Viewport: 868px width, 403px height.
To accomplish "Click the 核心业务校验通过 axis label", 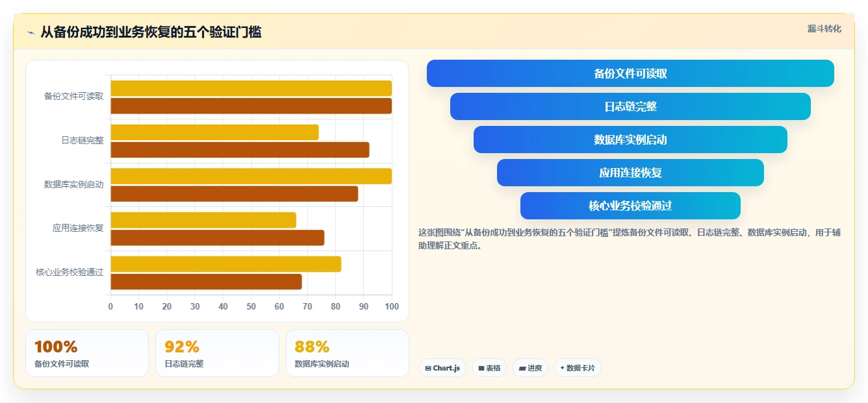I will pos(70,272).
